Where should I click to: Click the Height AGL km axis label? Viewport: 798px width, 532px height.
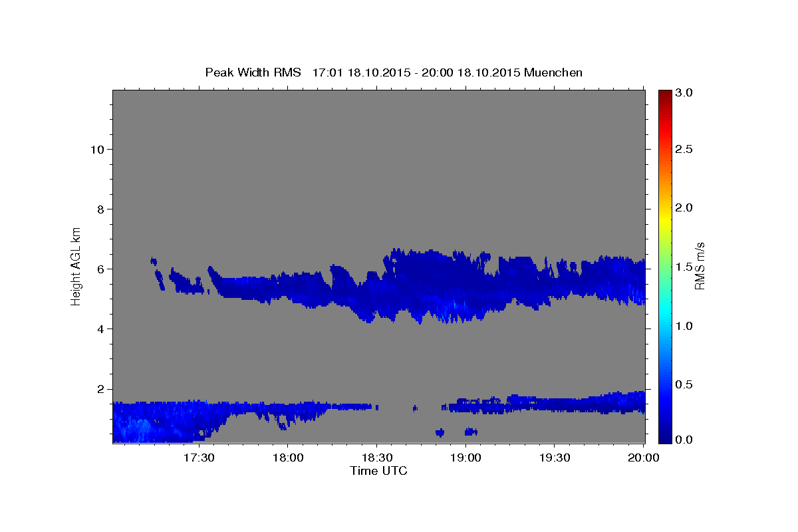tap(76, 266)
